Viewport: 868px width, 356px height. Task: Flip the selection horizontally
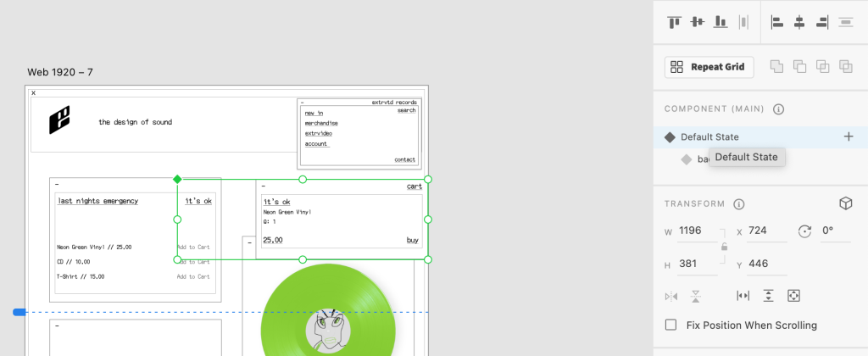(672, 296)
